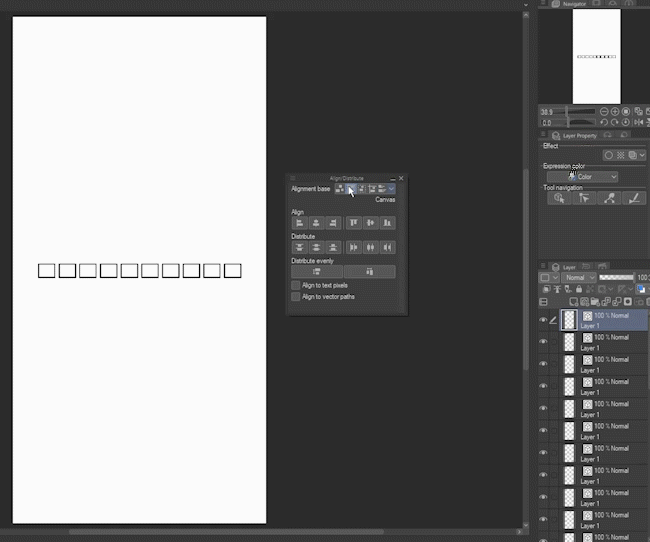Align layers to horizontal center
Screen dimensions: 650x542
[316, 223]
